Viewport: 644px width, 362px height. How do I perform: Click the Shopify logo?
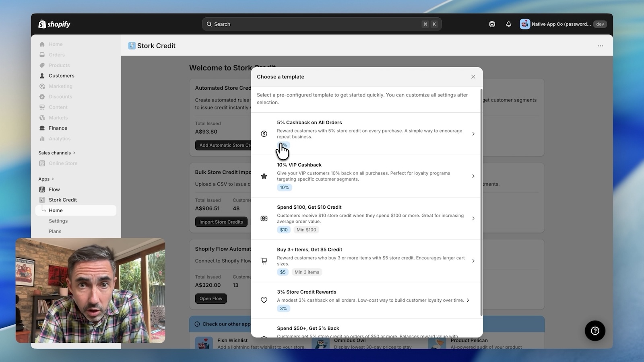click(x=54, y=24)
